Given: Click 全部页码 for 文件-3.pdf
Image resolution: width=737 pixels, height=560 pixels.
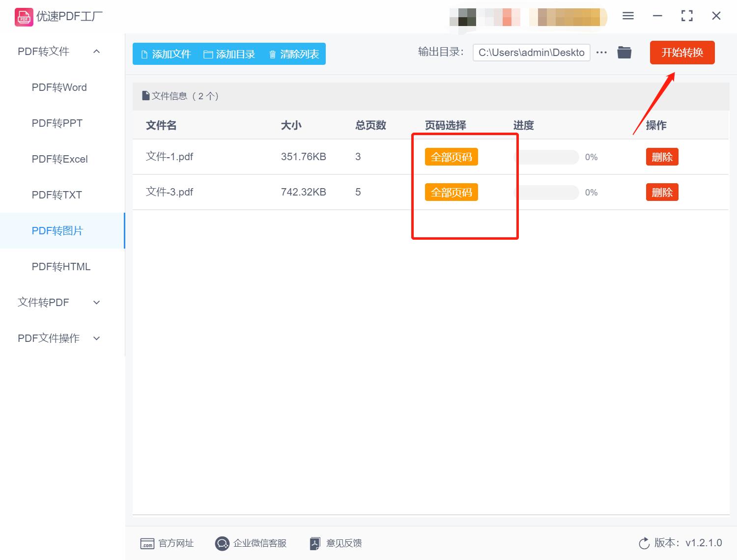Looking at the screenshot, I should pos(451,192).
